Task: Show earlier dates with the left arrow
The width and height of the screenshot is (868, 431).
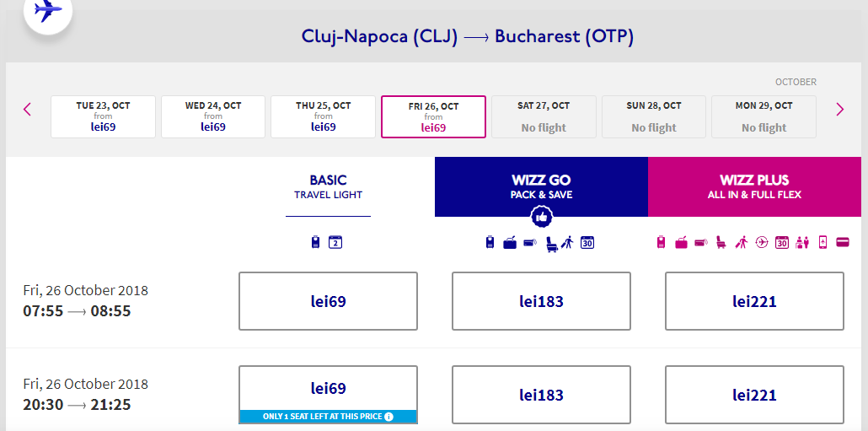Action: [27, 109]
